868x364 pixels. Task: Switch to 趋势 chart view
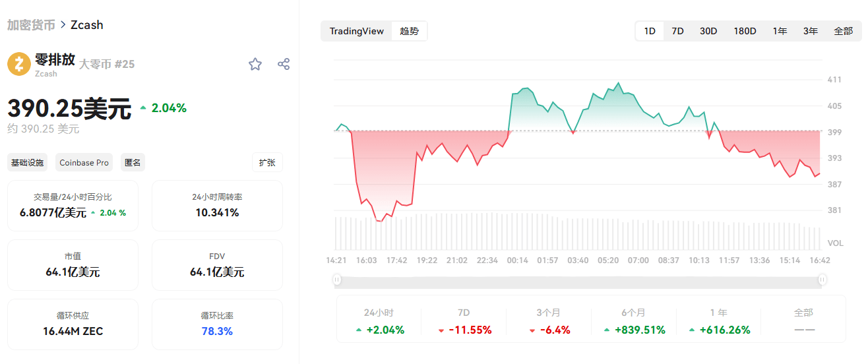point(409,31)
